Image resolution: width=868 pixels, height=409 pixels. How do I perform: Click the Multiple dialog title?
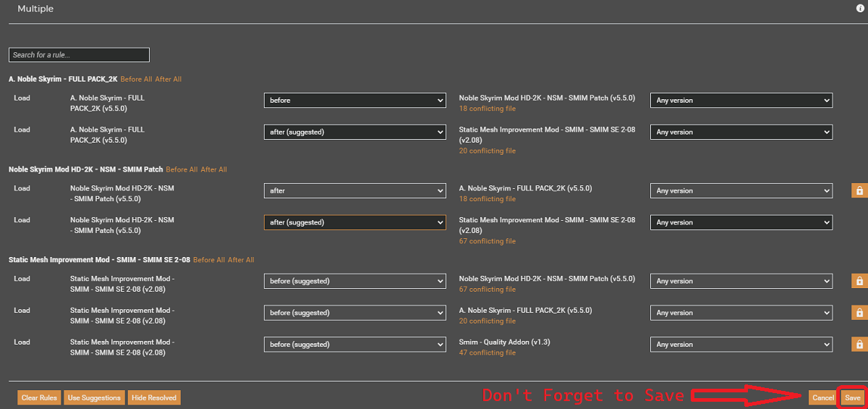pos(35,9)
